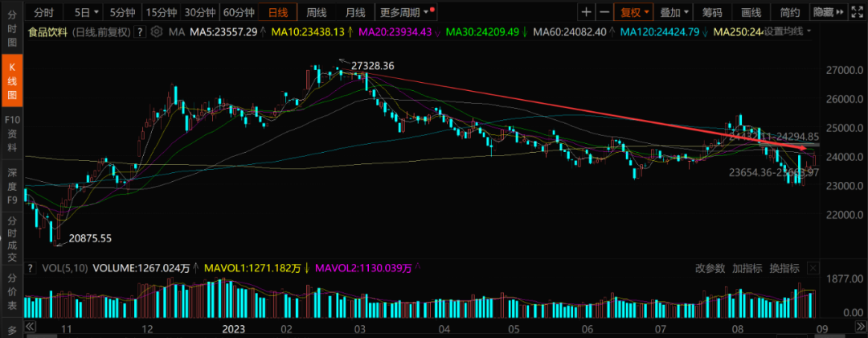Open the 叠加 overlay dropdown

(675, 12)
